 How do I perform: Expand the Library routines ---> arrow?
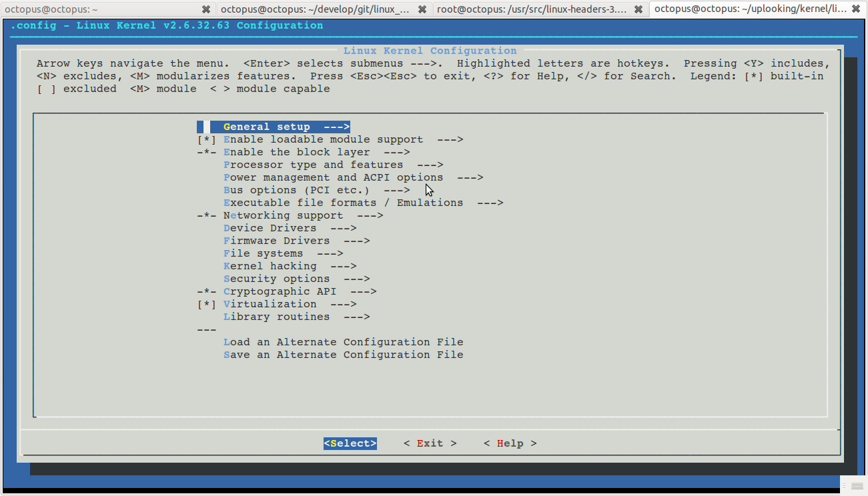pyautogui.click(x=357, y=317)
